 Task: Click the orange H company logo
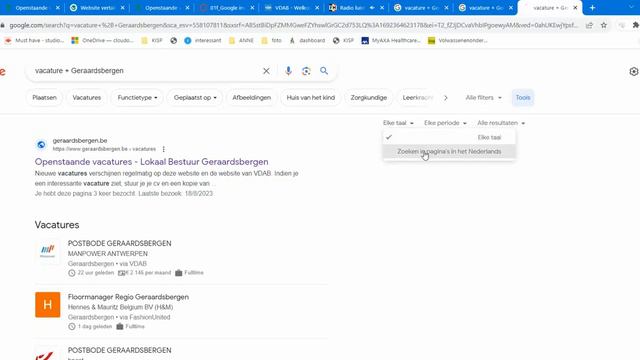47,304
